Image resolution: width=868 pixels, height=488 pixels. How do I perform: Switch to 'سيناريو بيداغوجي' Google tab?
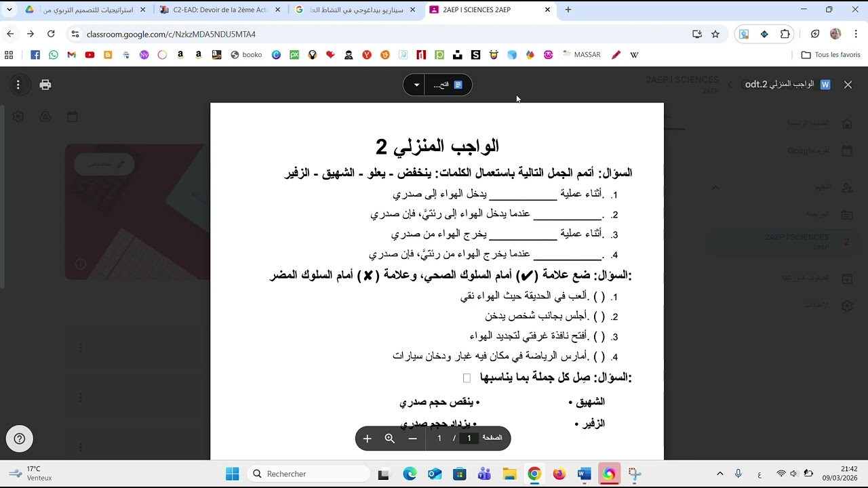(356, 10)
